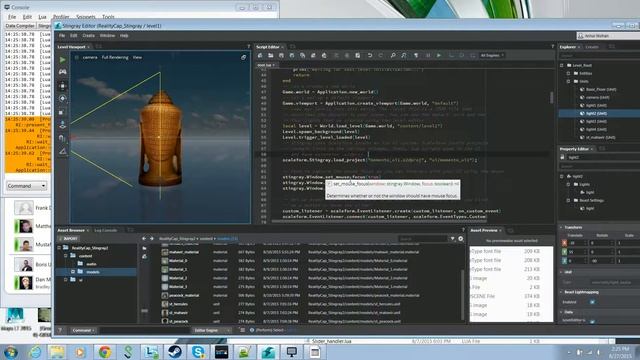
Task: Run the script with the green play icon
Action: click(439, 56)
